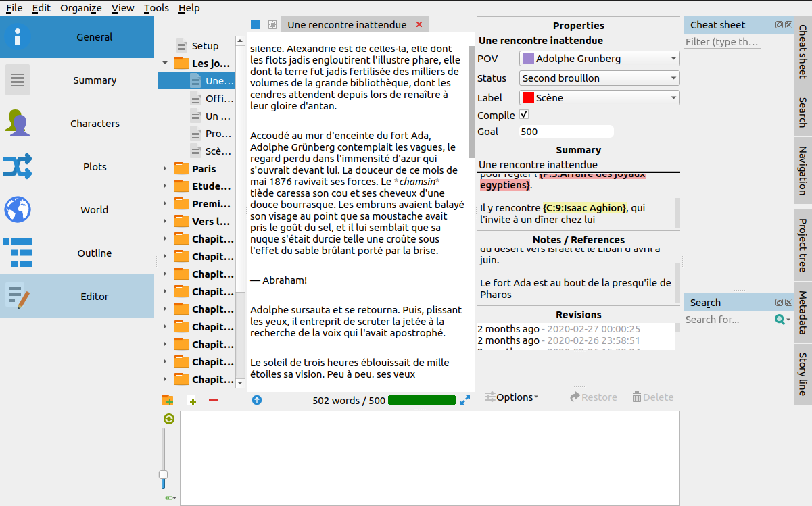This screenshot has width=812, height=506.
Task: Uncheck the Compile checkbox
Action: (523, 115)
